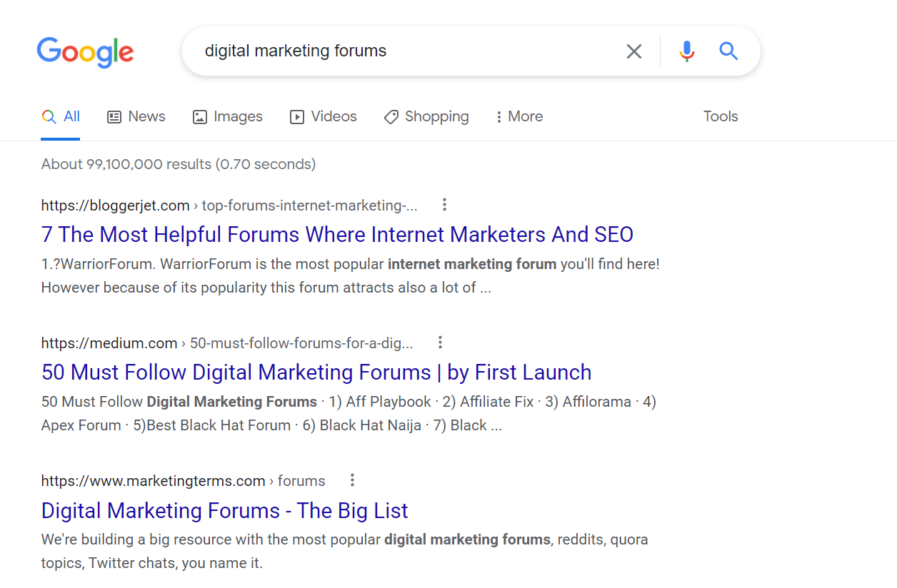Switch to the Images tab
Viewport: 897px width, 588px height.
[x=228, y=117]
